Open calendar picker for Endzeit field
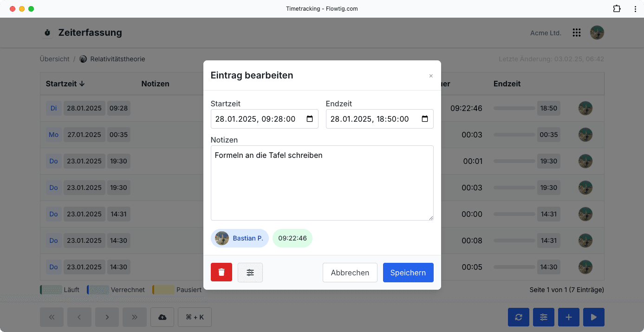 click(425, 119)
